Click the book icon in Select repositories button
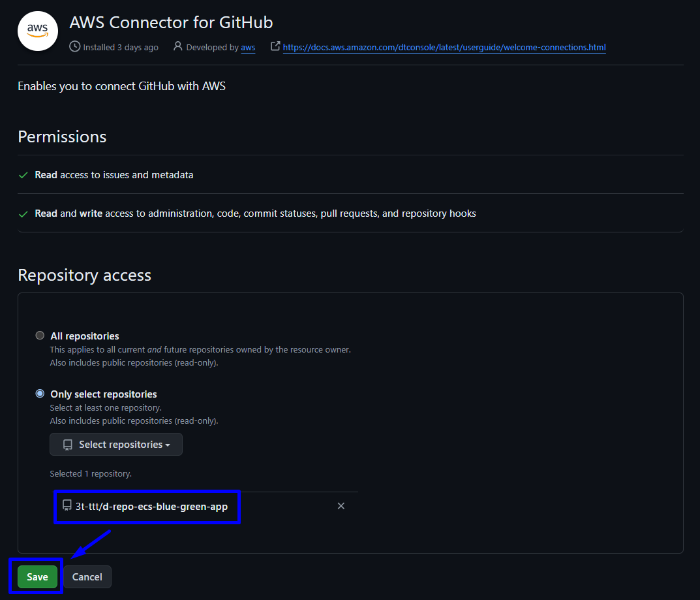Screen dimensions: 700x600 click(x=68, y=445)
